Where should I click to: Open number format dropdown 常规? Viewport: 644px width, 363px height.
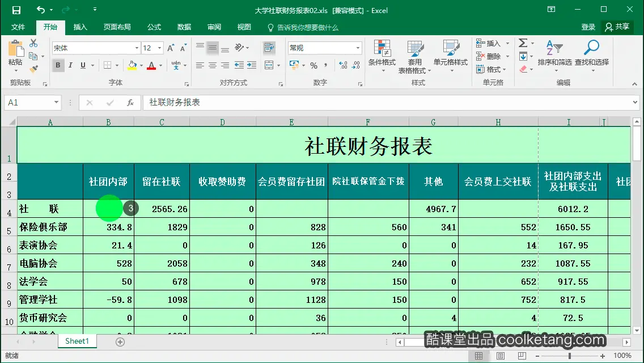point(358,48)
